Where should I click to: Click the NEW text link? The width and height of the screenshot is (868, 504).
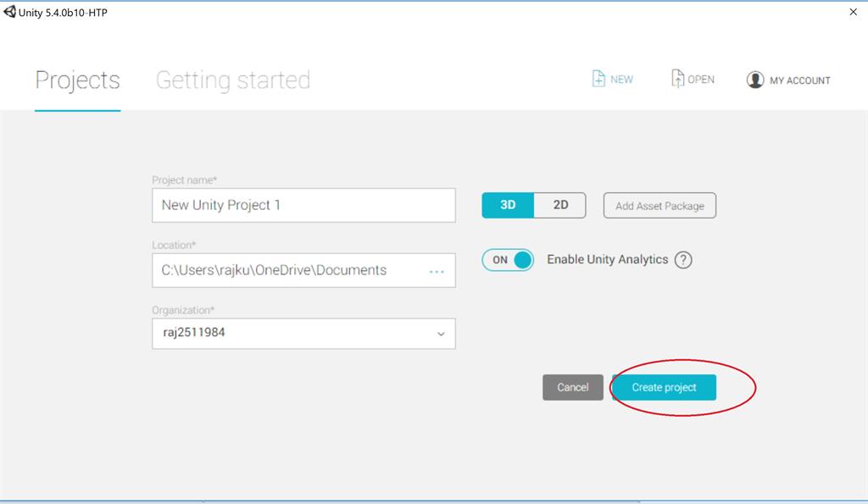(621, 80)
